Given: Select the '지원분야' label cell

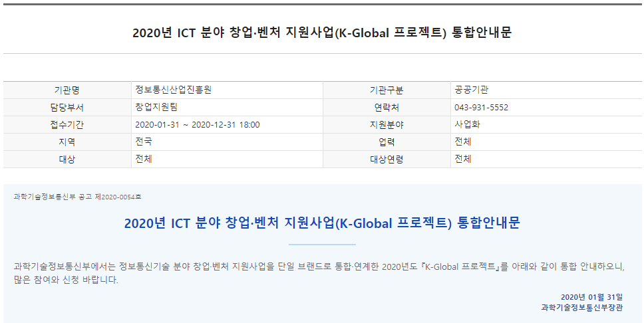Looking at the screenshot, I should [x=387, y=125].
